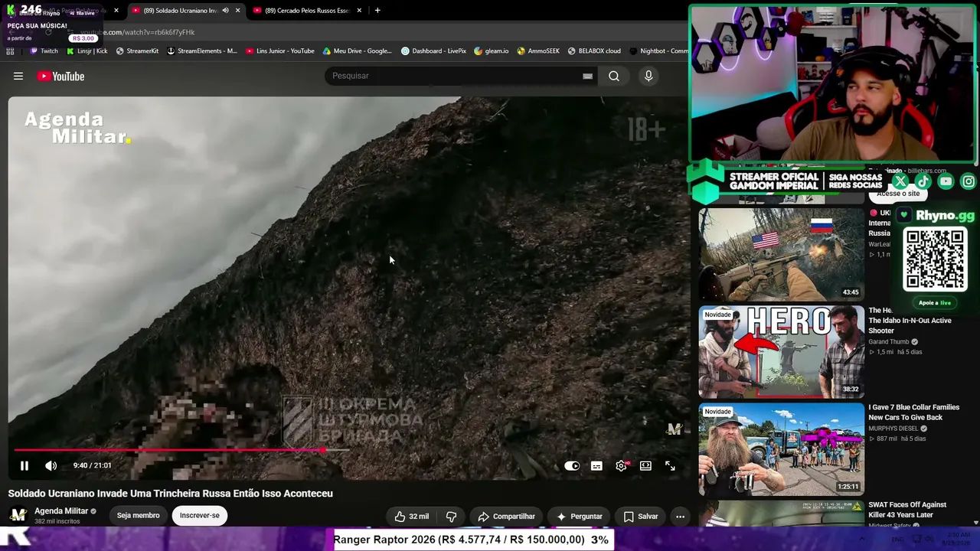Click the X (Twitter) social icon
Image resolution: width=980 pixels, height=551 pixels.
[900, 181]
